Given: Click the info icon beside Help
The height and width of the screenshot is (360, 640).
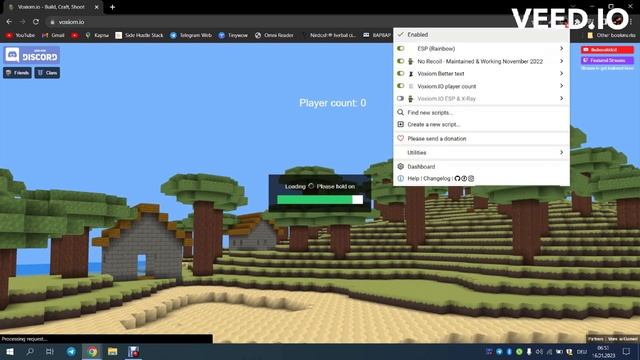Looking at the screenshot, I should pyautogui.click(x=400, y=178).
